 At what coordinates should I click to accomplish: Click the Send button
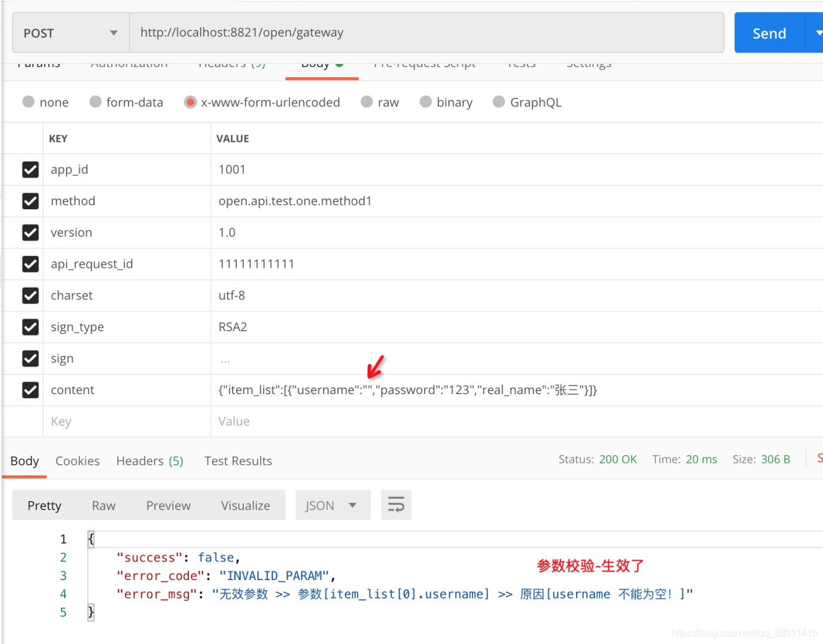point(770,33)
